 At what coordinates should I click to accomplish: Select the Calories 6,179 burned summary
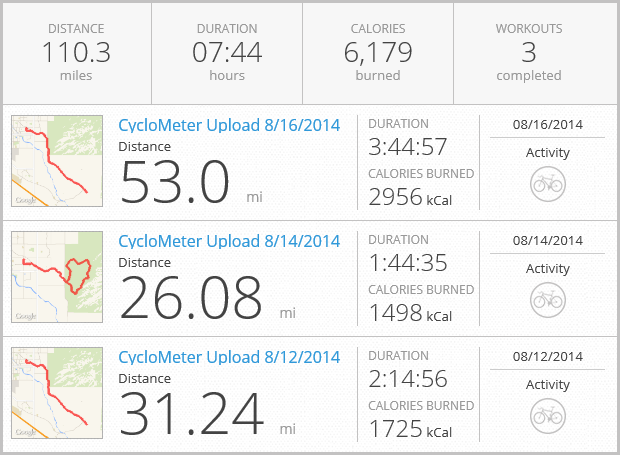point(378,52)
